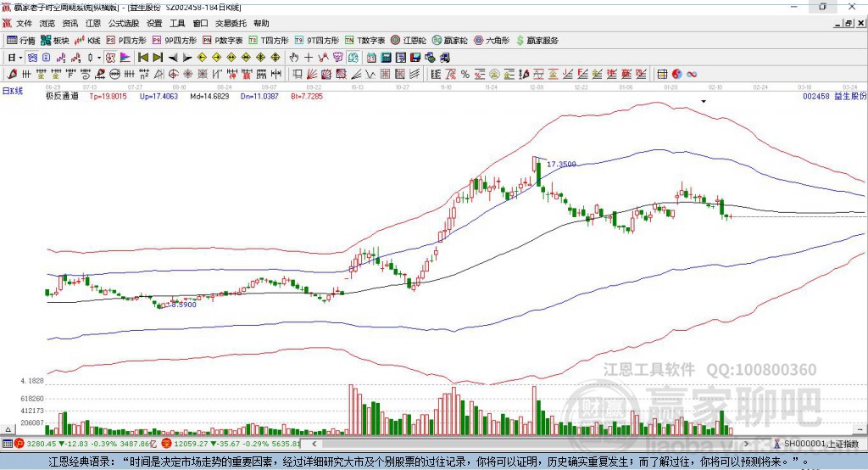Click the SH000001 上证指数 status entry
The image size is (868, 470).
(x=816, y=444)
